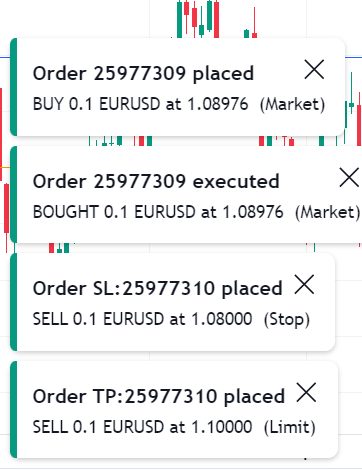Click green status bar of executed notification
The width and height of the screenshot is (362, 470).
click(x=13, y=195)
